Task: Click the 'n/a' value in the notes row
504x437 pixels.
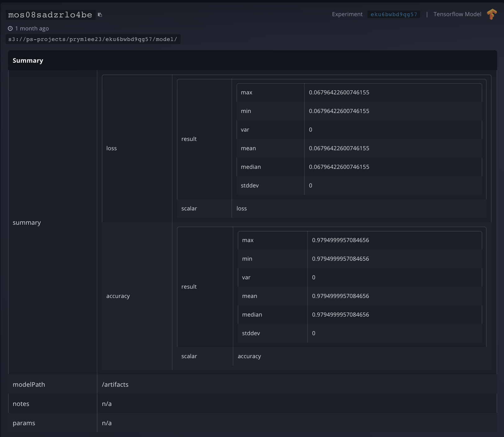Action: 107,404
